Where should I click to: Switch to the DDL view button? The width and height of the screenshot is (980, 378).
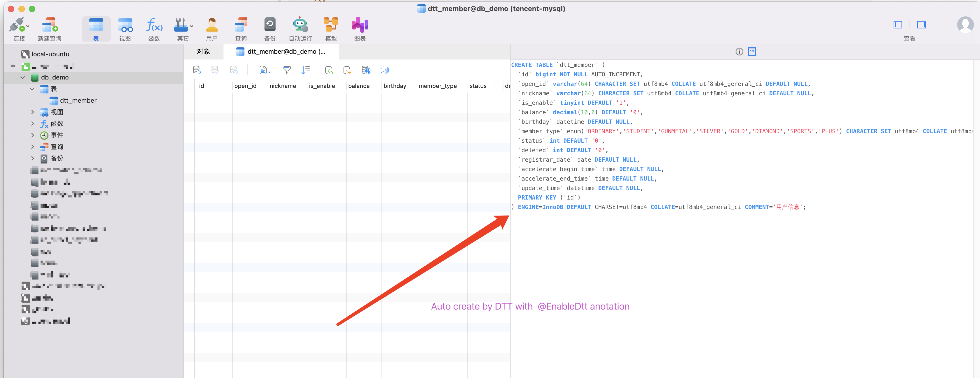coord(752,52)
